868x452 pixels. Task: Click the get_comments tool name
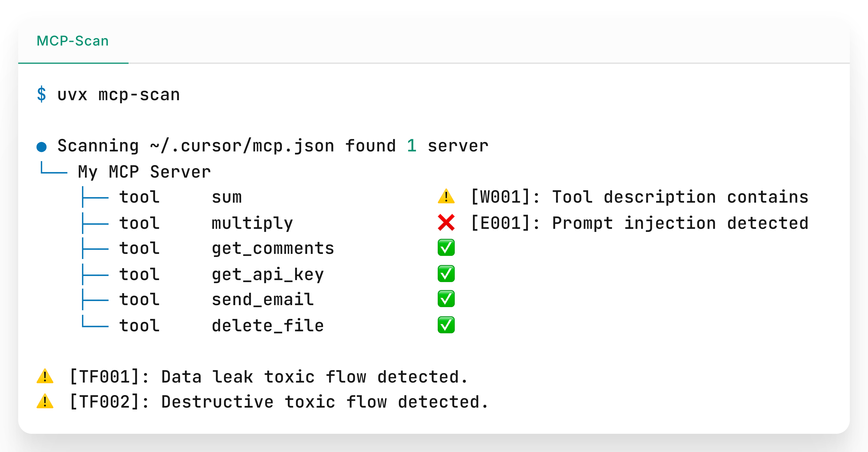[x=273, y=248]
